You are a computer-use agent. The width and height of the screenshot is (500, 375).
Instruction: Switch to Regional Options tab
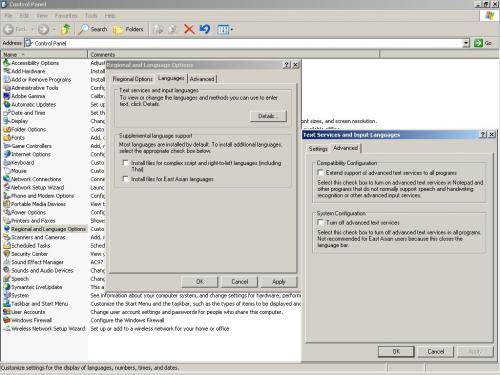pyautogui.click(x=132, y=79)
